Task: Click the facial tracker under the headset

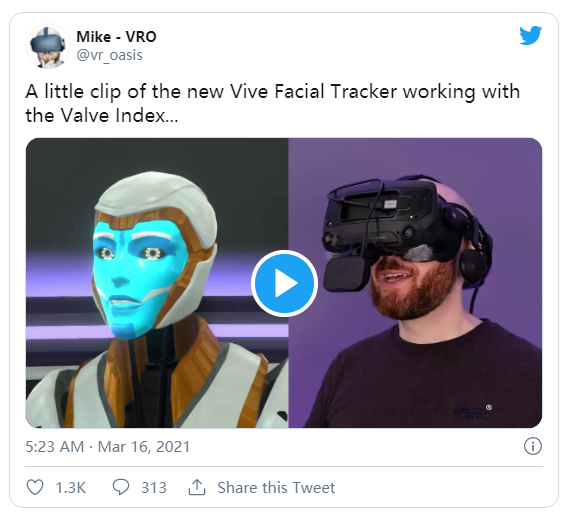Action: pos(345,272)
